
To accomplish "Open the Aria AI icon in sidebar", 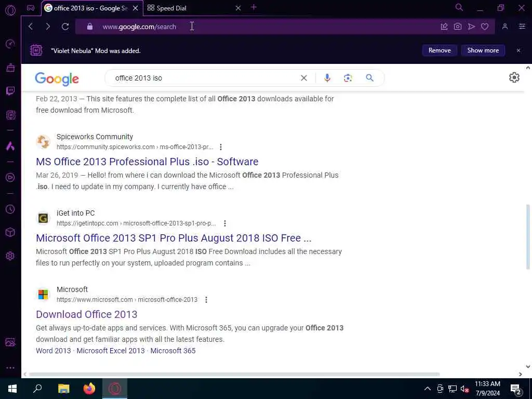I will (x=10, y=146).
